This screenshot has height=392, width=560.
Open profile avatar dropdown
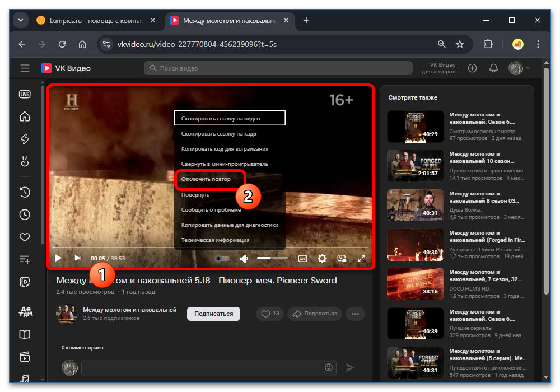coord(519,68)
